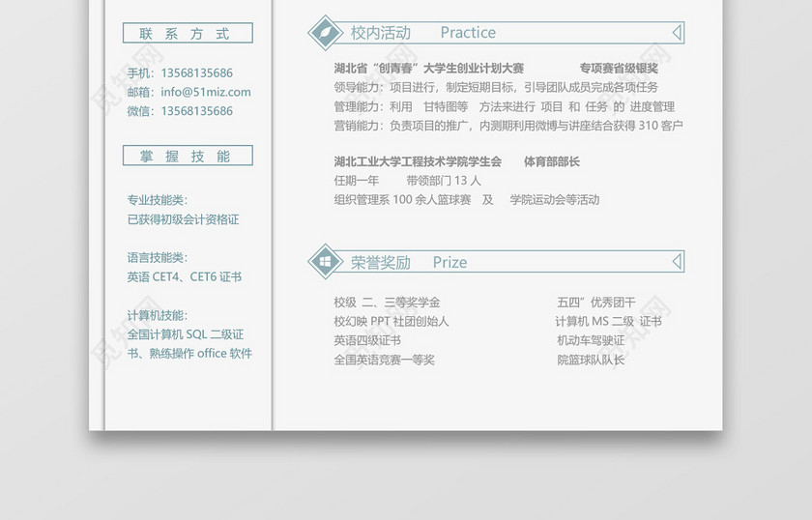The image size is (812, 520).
Task: Select the 校幻映 PPT 社团创始人 line
Action: pos(391,321)
